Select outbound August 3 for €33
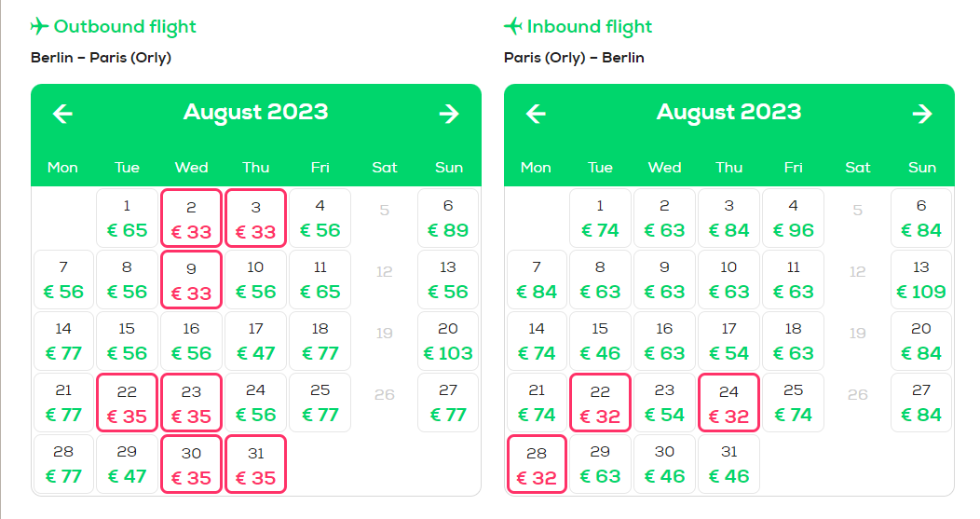The image size is (980, 519). (x=255, y=218)
